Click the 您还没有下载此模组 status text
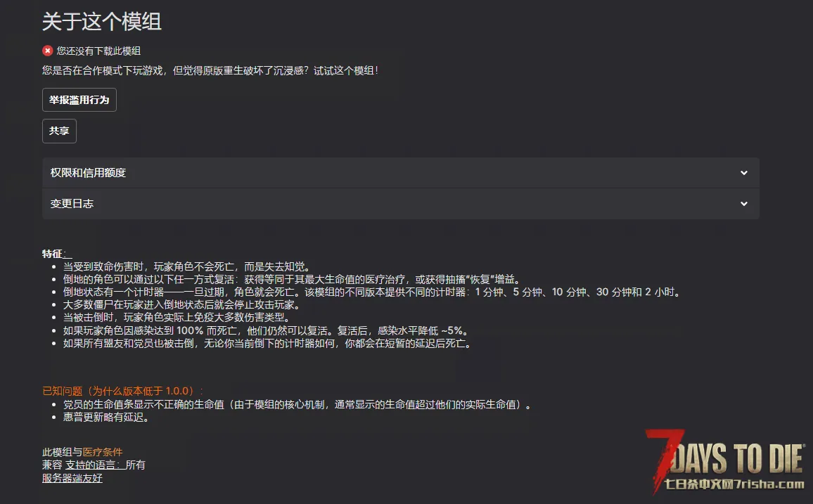The image size is (813, 504). (98, 51)
